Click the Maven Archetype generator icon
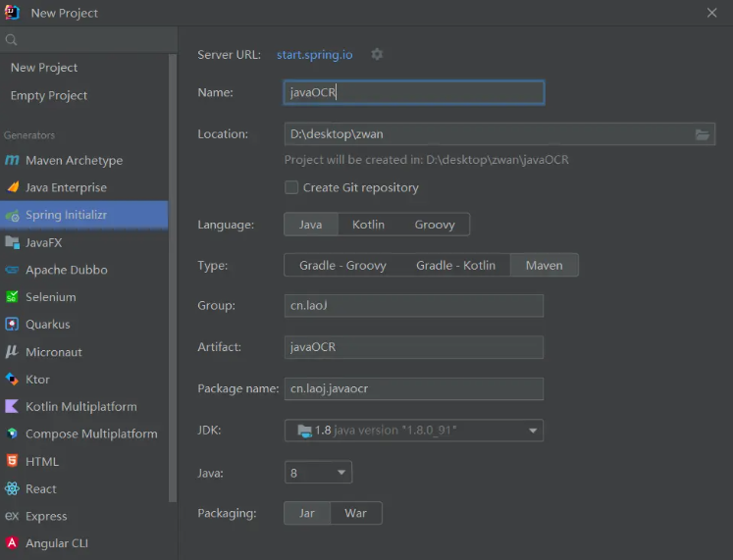Viewport: 733px width, 560px height. (12, 160)
